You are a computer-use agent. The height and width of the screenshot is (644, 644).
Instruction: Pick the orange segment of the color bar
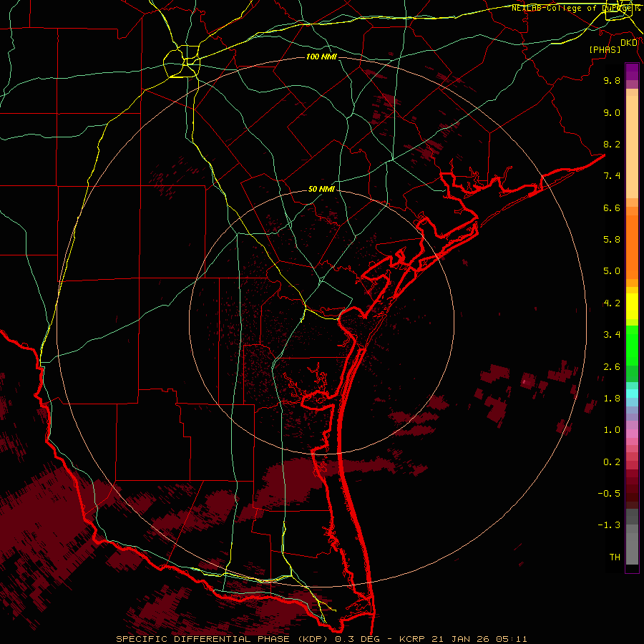pyautogui.click(x=632, y=246)
